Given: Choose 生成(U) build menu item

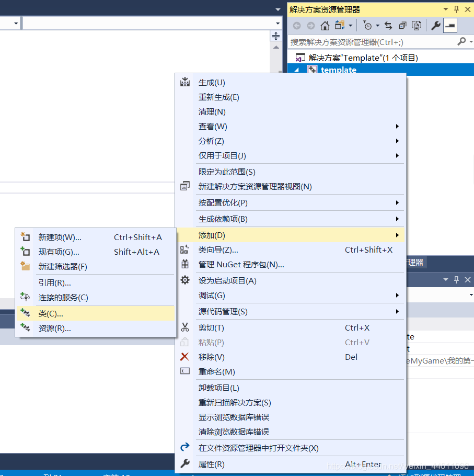Looking at the screenshot, I should pyautogui.click(x=290, y=83).
